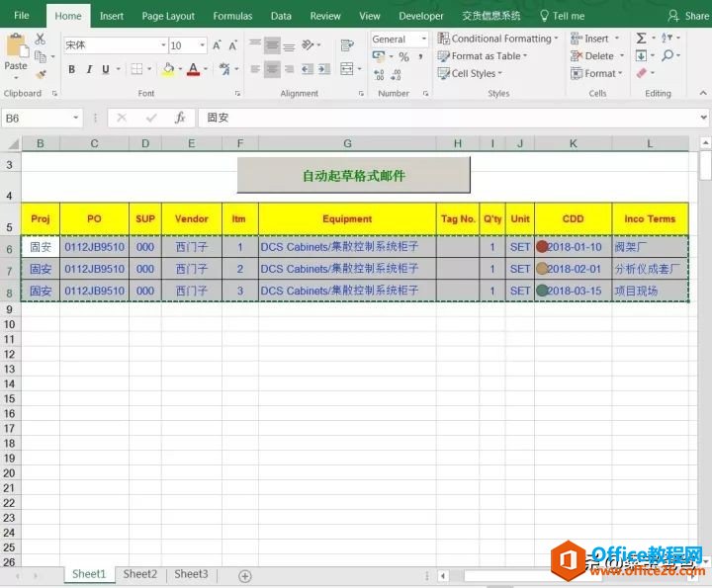Expand the formula bar
The image size is (712, 588).
703,118
